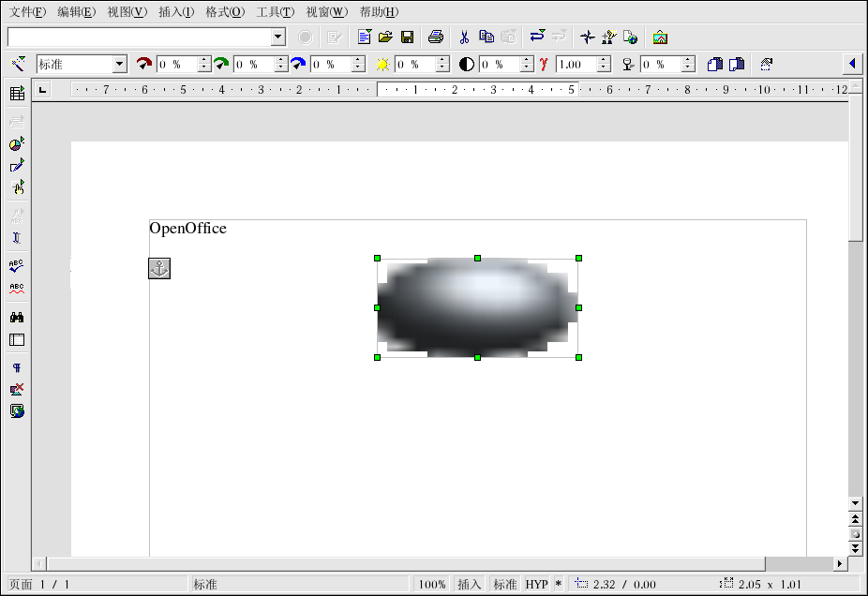Toggle graphics display on/off icon
This screenshot has width=868, height=596.
pos(17,389)
